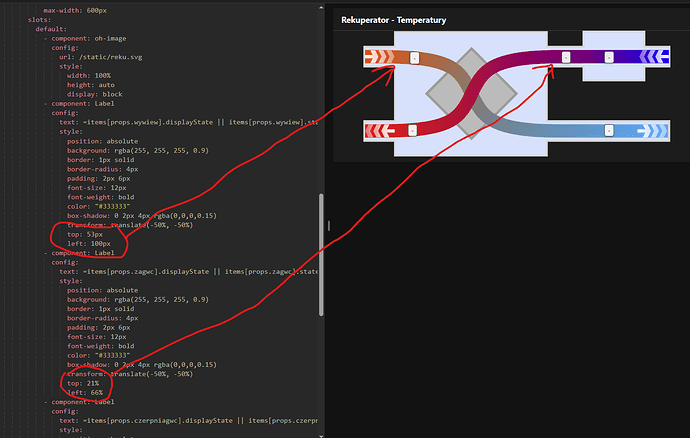
Task: Click the Rekuperator - Temperatury card title
Action: (x=393, y=20)
